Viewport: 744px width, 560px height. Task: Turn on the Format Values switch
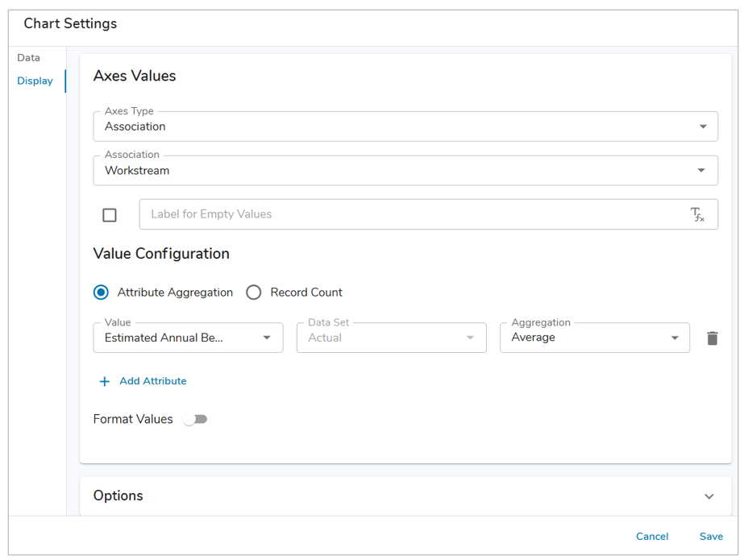pyautogui.click(x=195, y=419)
